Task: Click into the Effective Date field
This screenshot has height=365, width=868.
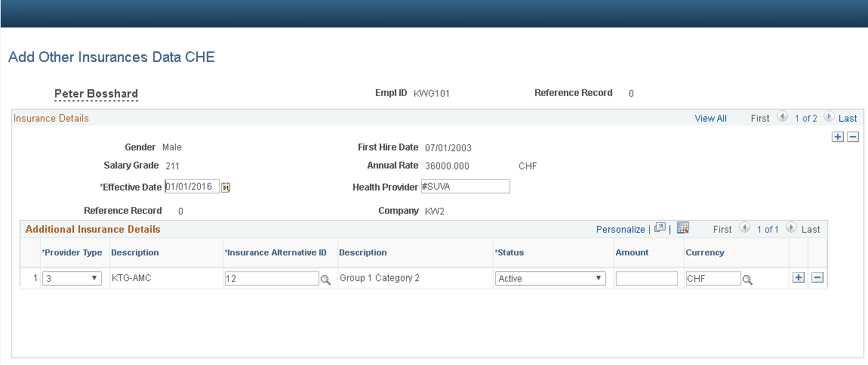Action: (192, 187)
